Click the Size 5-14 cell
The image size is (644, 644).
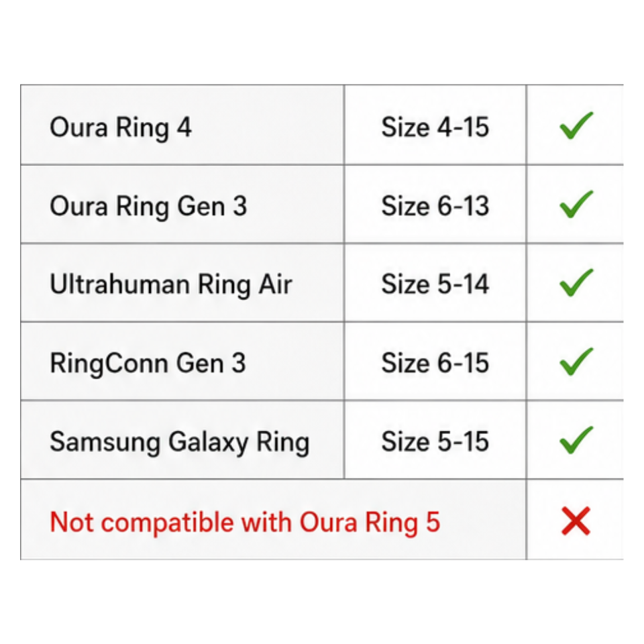[x=435, y=284]
